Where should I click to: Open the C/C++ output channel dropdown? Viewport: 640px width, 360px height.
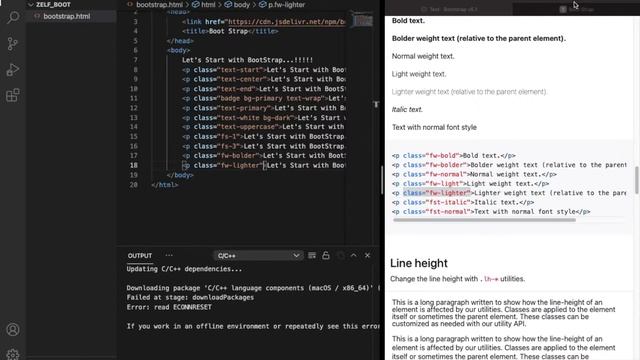point(258,256)
